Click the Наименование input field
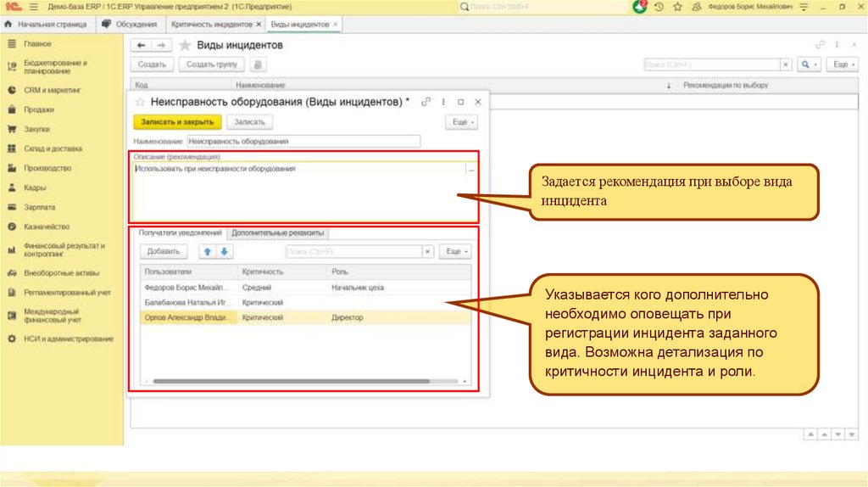868x487 pixels. (303, 142)
